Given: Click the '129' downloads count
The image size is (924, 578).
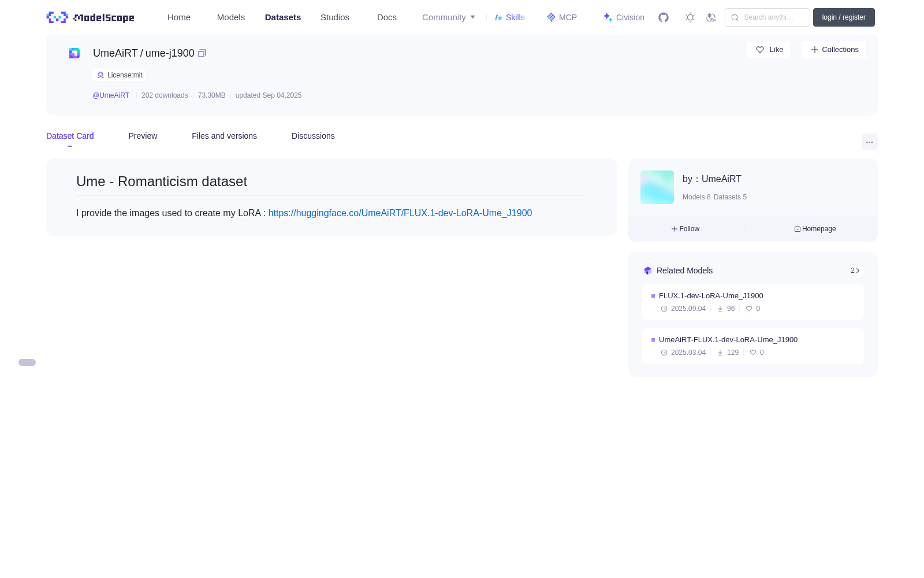Looking at the screenshot, I should [733, 353].
